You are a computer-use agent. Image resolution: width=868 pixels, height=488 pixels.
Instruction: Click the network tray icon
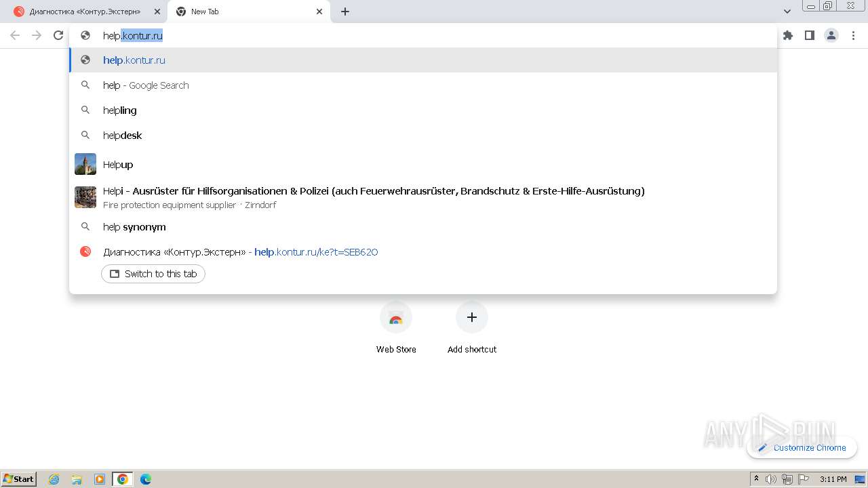pyautogui.click(x=787, y=479)
